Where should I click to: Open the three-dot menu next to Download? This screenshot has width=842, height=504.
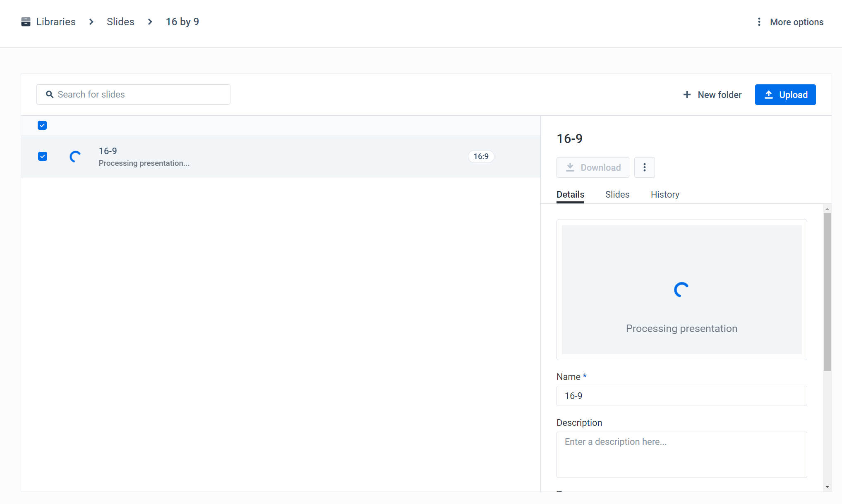click(x=644, y=167)
